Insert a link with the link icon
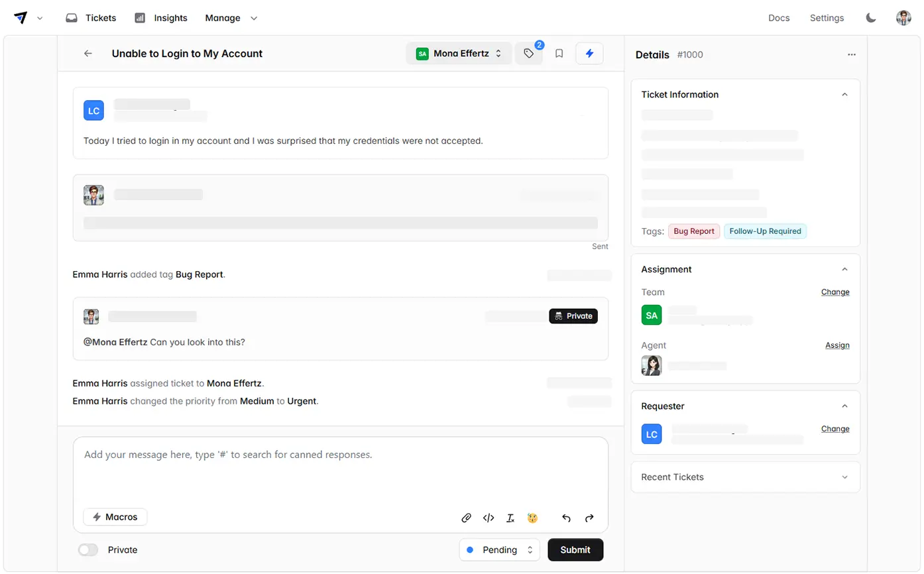 466,518
